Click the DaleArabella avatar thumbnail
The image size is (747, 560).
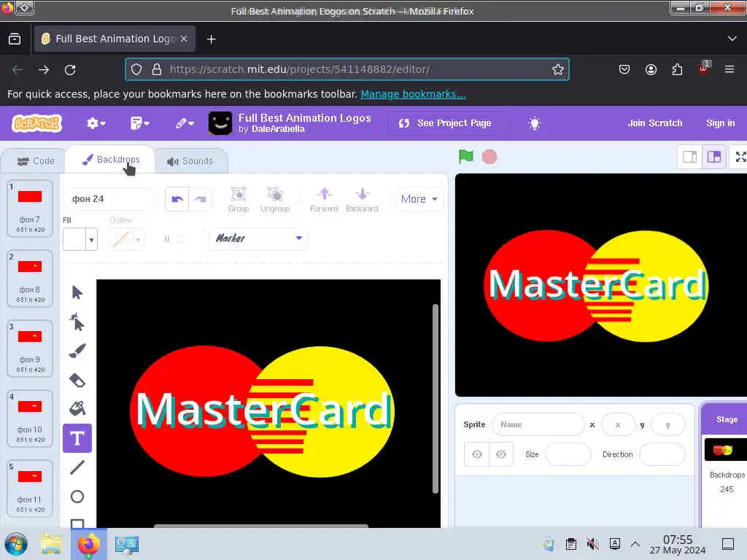click(x=220, y=123)
